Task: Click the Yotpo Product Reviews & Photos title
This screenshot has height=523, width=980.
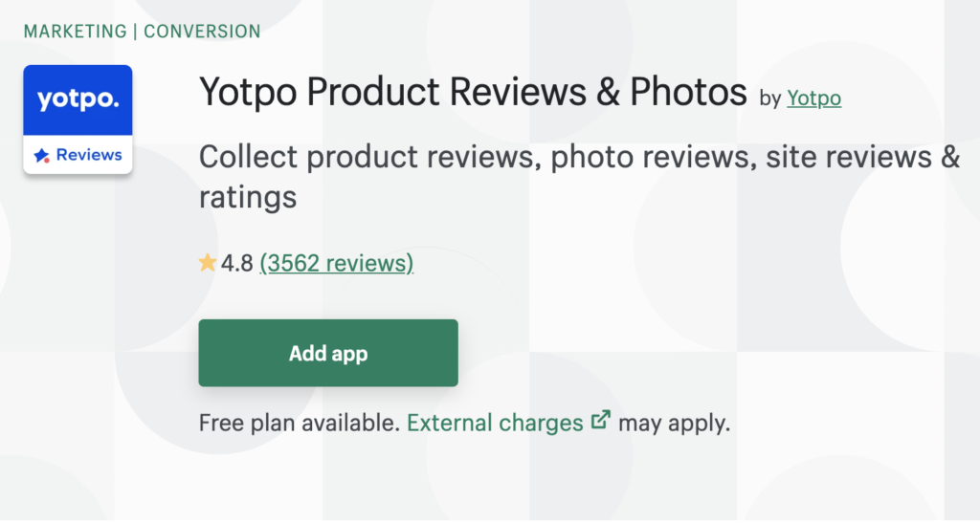Action: pyautogui.click(x=473, y=93)
